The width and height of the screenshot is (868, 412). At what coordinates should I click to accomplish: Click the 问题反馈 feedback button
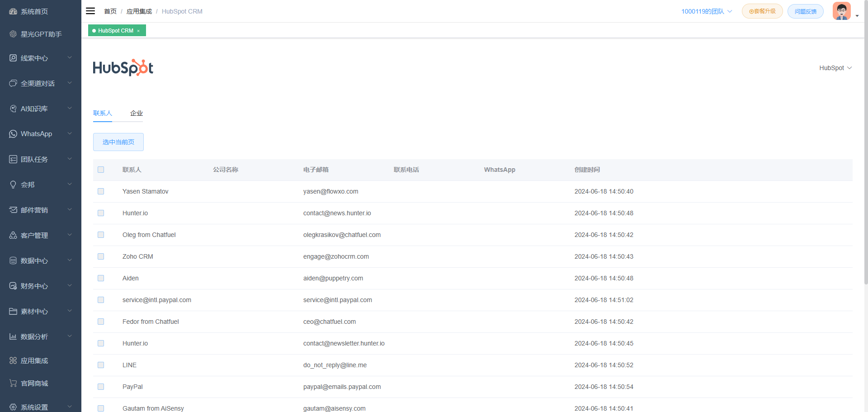tap(806, 11)
